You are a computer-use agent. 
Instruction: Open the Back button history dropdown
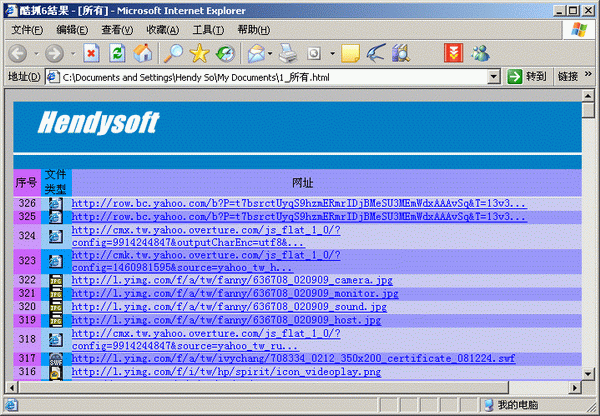click(x=36, y=54)
